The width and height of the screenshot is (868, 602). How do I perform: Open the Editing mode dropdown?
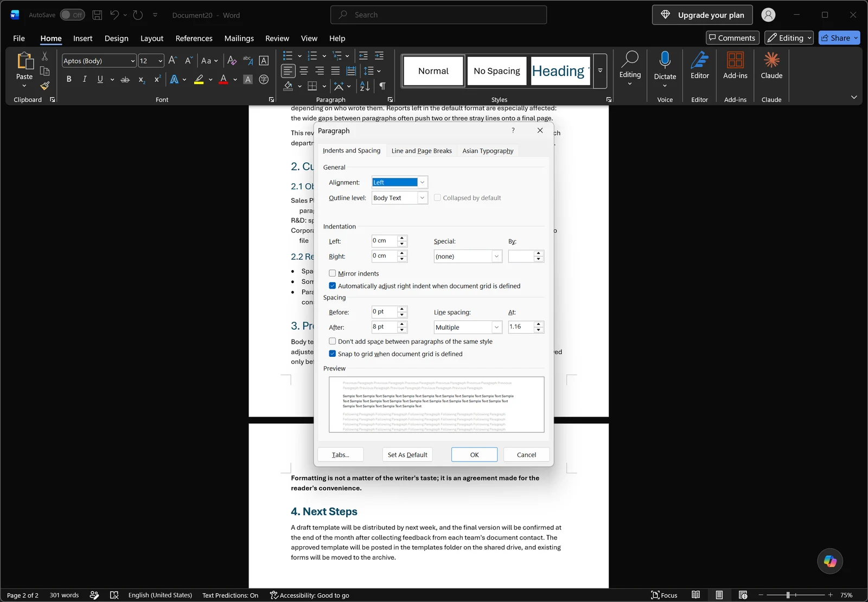[x=789, y=38]
